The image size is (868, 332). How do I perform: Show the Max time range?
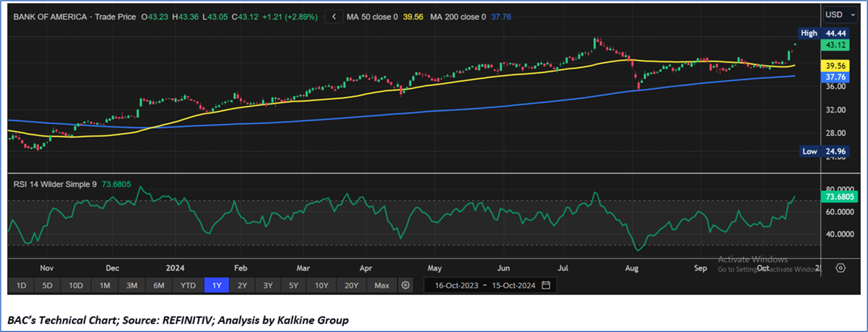point(382,285)
